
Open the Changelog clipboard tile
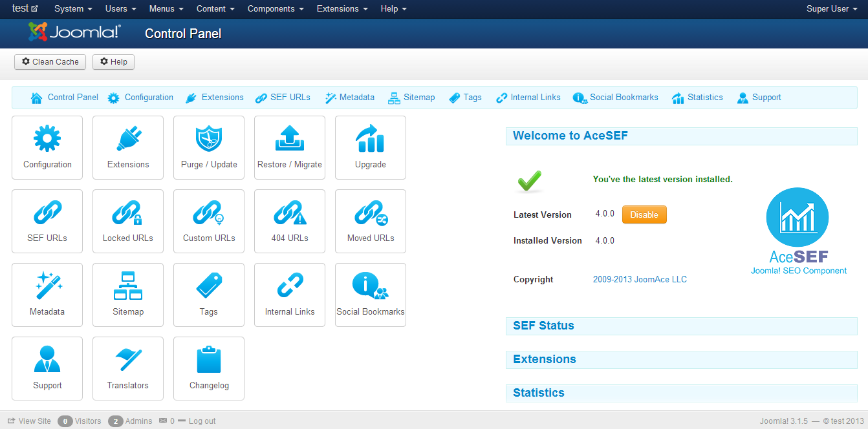209,368
